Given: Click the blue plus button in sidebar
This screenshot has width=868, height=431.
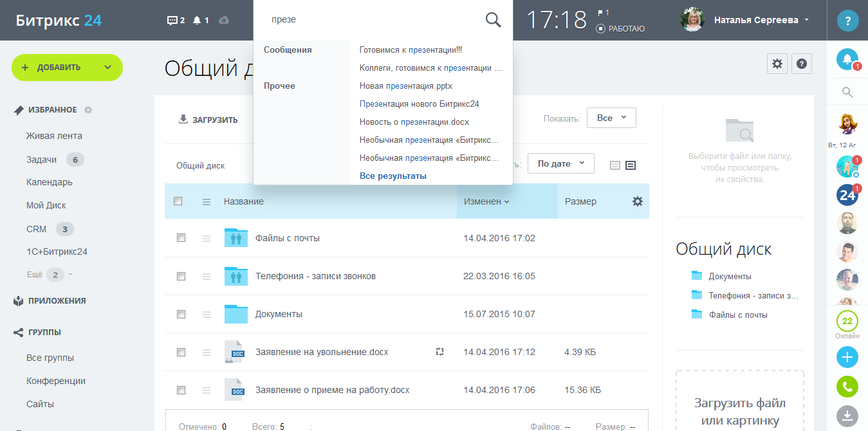Looking at the screenshot, I should tap(847, 357).
